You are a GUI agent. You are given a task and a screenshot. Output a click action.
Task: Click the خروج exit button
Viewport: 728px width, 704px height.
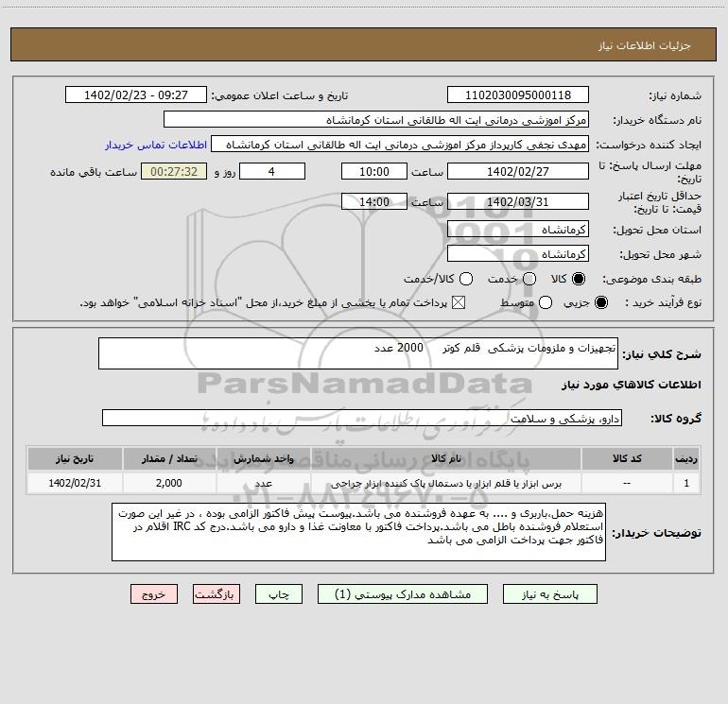[x=154, y=594]
